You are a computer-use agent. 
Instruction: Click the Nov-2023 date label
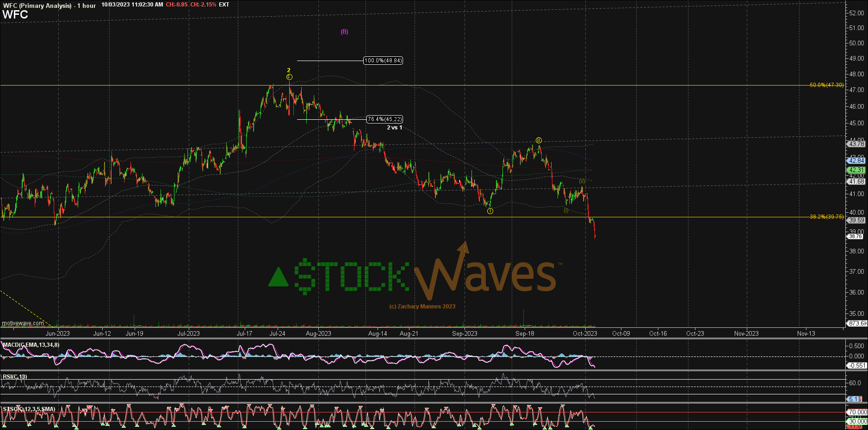[746, 333]
